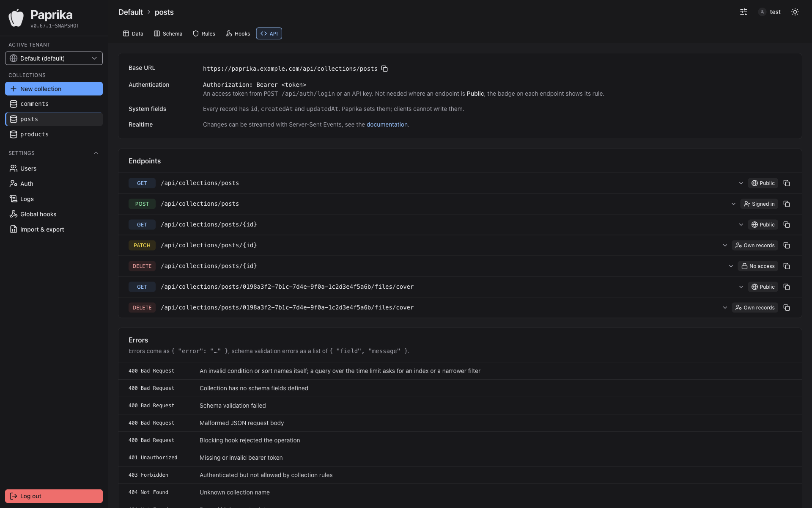Click the No access rule badge
This screenshot has width=812, height=508.
(x=758, y=266)
